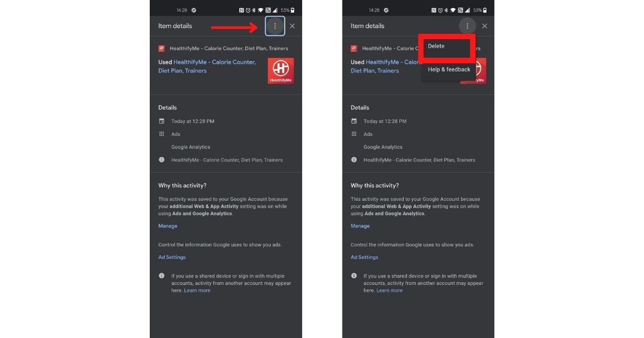Tap small HealthifyMe app icon in right header
The height and width of the screenshot is (338, 644).
click(x=354, y=48)
